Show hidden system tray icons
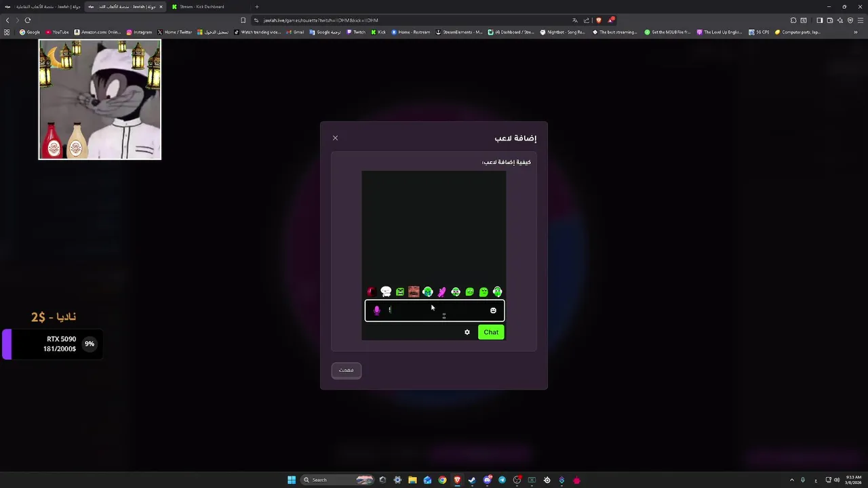The image size is (868, 488). 791,480
